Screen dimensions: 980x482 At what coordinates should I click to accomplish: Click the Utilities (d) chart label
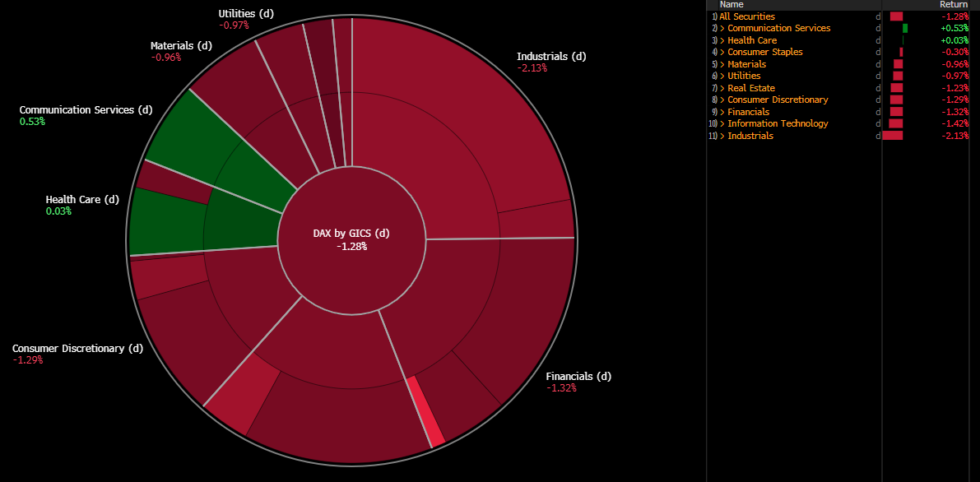(246, 13)
